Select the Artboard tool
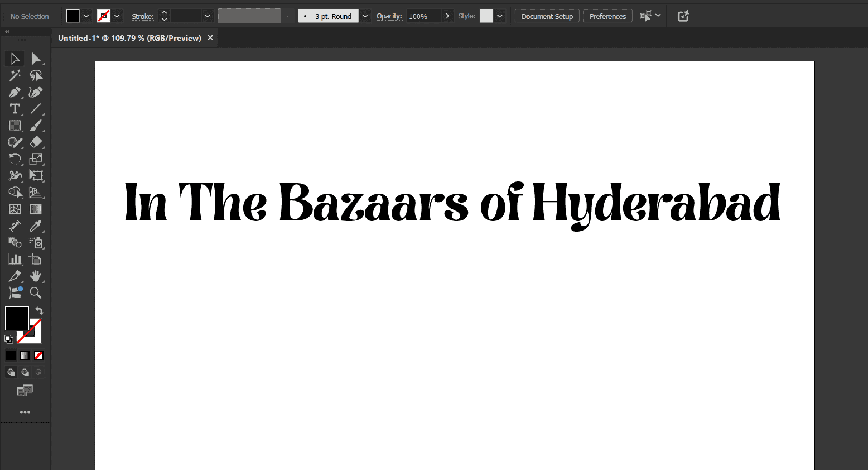The height and width of the screenshot is (470, 868). click(36, 260)
